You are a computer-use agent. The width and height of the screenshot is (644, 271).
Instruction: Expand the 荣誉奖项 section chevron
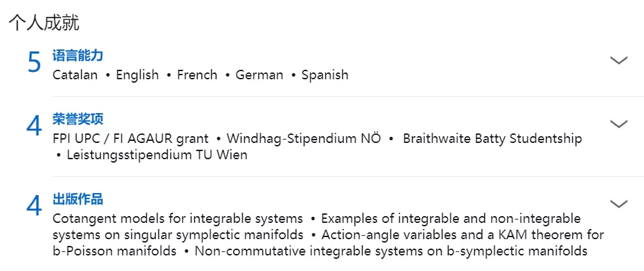click(619, 123)
